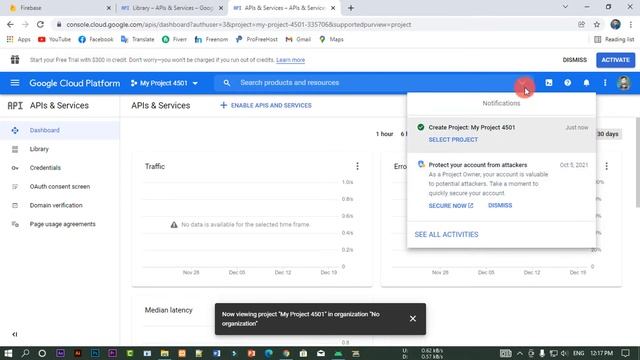Screen dimensions: 640x360
Task: Open the Windows Start menu
Action: [8, 353]
